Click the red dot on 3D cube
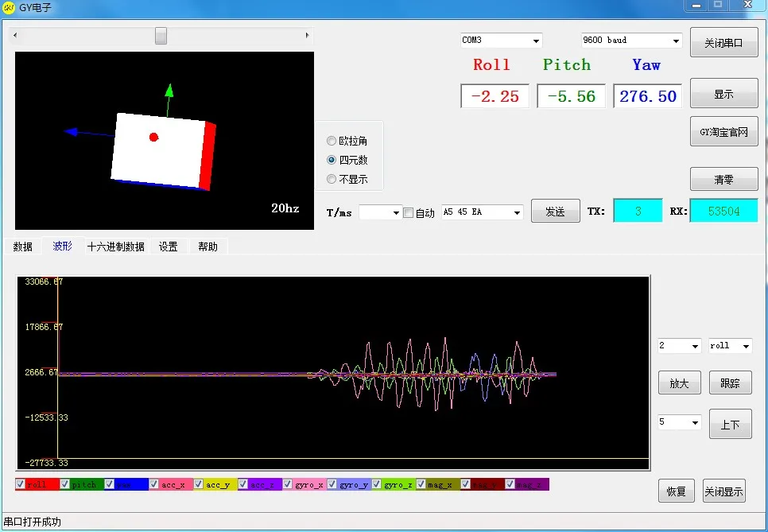The image size is (768, 532). click(x=153, y=137)
